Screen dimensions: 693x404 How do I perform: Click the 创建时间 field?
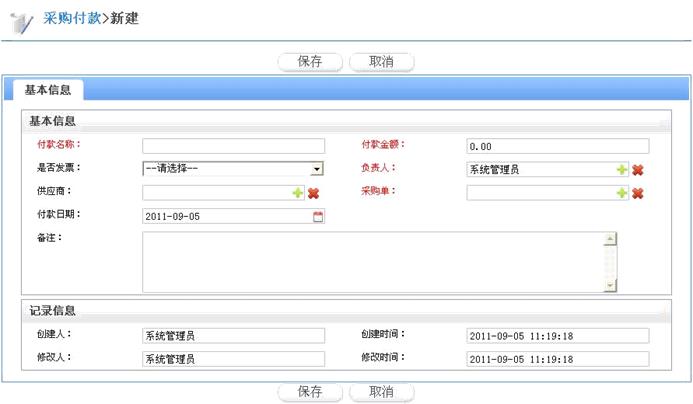558,335
